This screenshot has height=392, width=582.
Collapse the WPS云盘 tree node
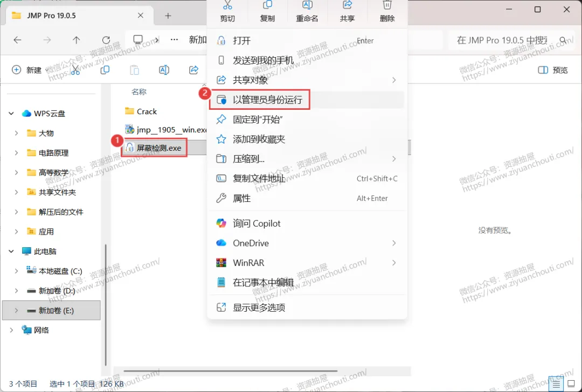pyautogui.click(x=11, y=114)
